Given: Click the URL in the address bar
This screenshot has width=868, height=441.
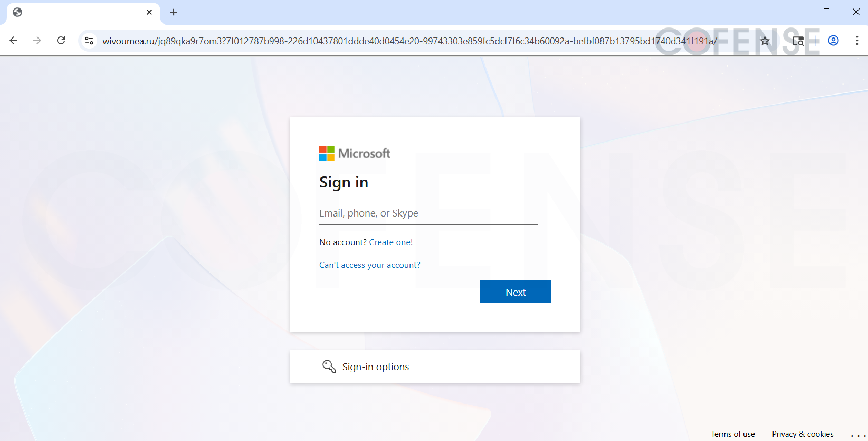Looking at the screenshot, I should click(x=369, y=41).
